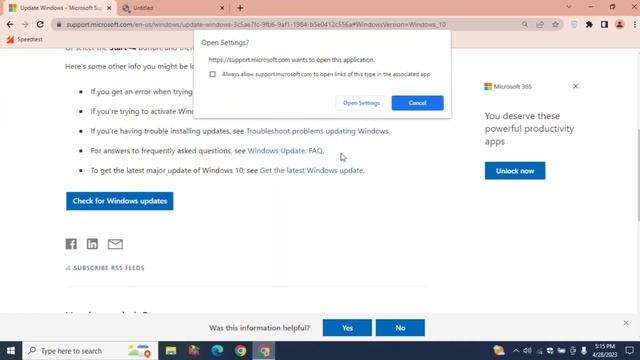The height and width of the screenshot is (360, 640).
Task: Open a new browser tab
Action: (240, 8)
